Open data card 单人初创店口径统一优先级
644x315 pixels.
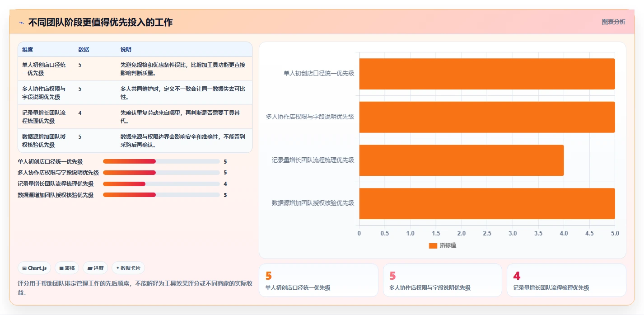click(x=318, y=280)
